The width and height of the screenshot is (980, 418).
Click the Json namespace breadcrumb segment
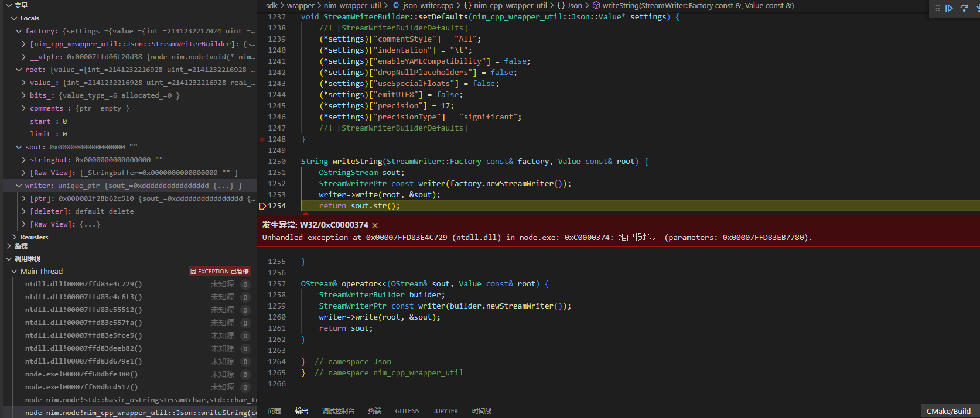pos(575,6)
